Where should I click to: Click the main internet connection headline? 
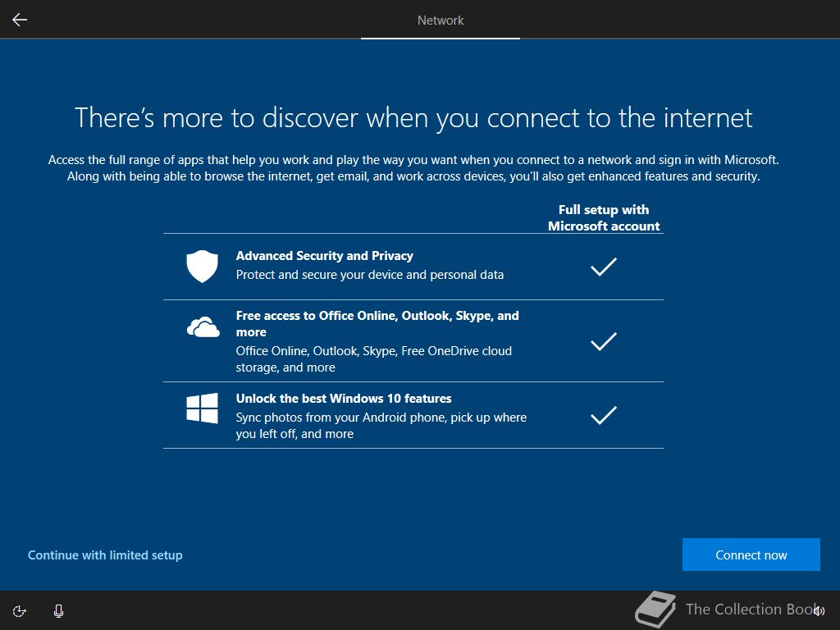point(413,118)
